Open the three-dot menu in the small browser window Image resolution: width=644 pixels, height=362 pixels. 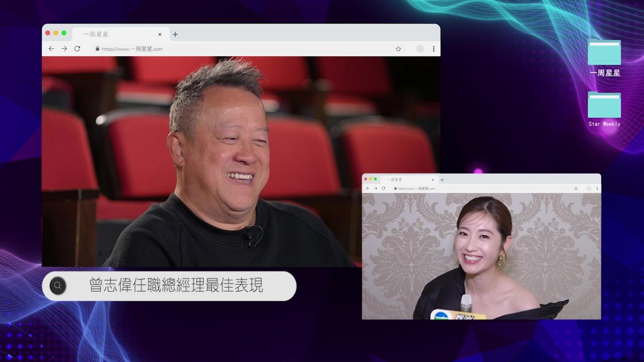(x=597, y=189)
